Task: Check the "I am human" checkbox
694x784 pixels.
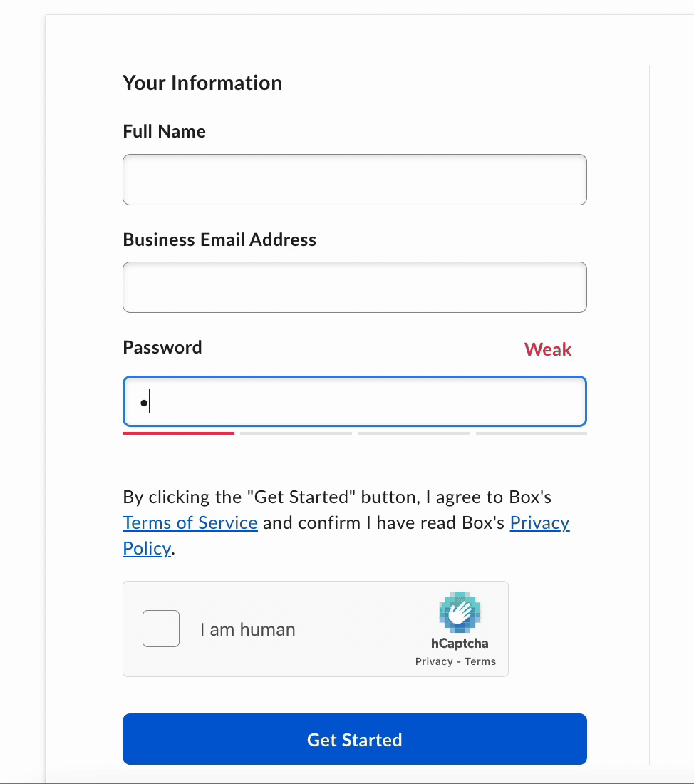Action: click(161, 629)
